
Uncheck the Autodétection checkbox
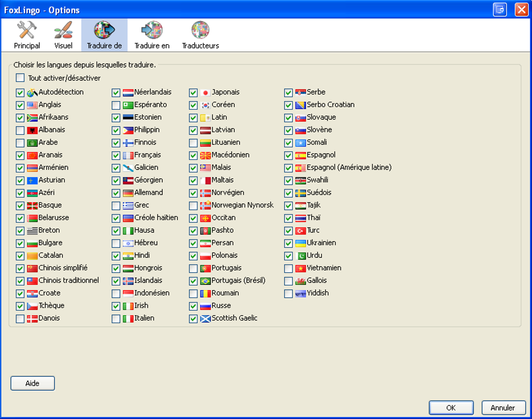(20, 92)
